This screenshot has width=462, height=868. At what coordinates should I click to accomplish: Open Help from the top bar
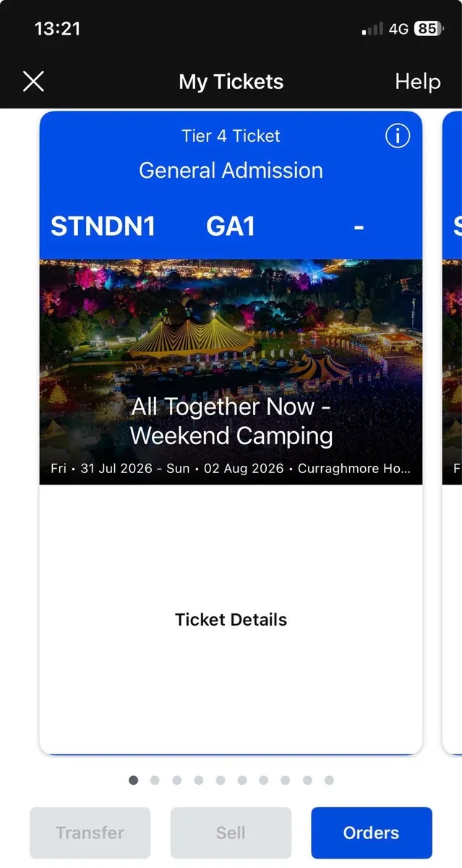pyautogui.click(x=417, y=82)
